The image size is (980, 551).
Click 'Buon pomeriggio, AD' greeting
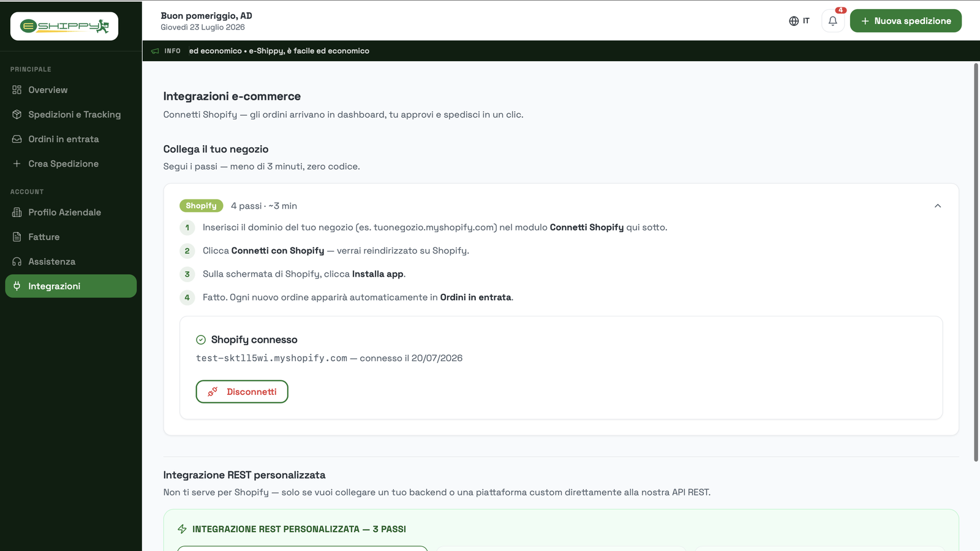(x=206, y=16)
